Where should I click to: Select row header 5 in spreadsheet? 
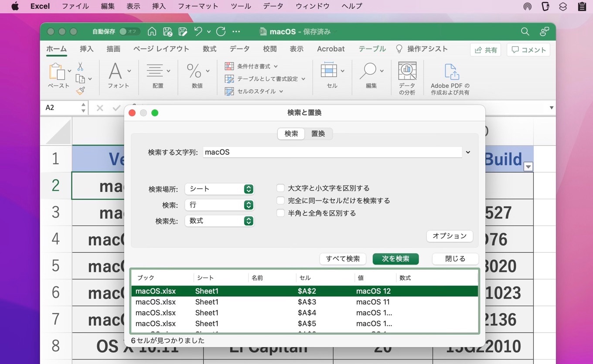click(x=56, y=265)
